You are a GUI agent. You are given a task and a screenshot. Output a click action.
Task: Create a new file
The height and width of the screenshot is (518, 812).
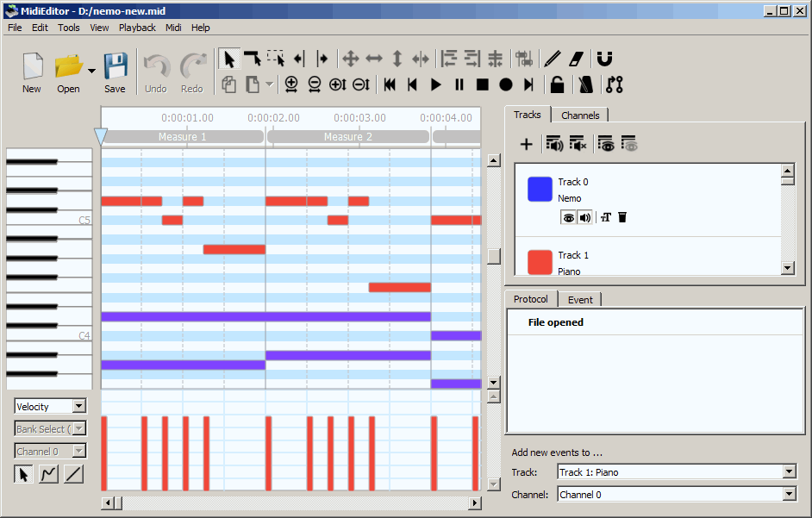(x=32, y=72)
